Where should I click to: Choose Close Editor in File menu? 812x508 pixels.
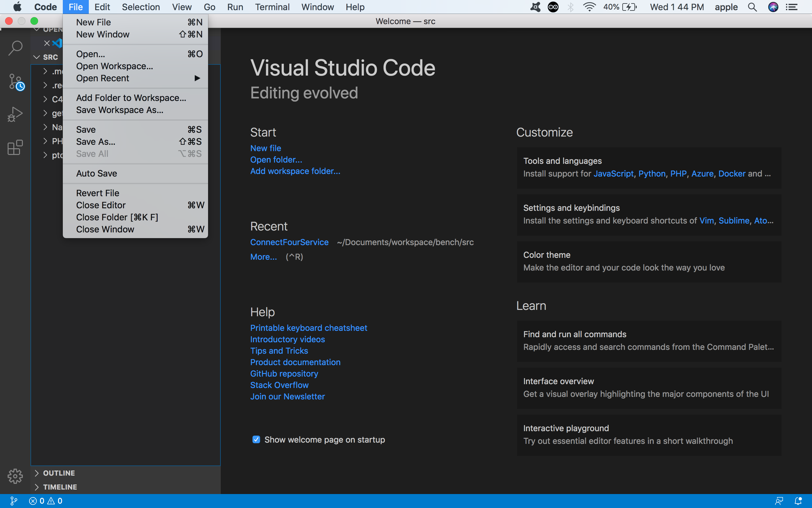(135, 205)
